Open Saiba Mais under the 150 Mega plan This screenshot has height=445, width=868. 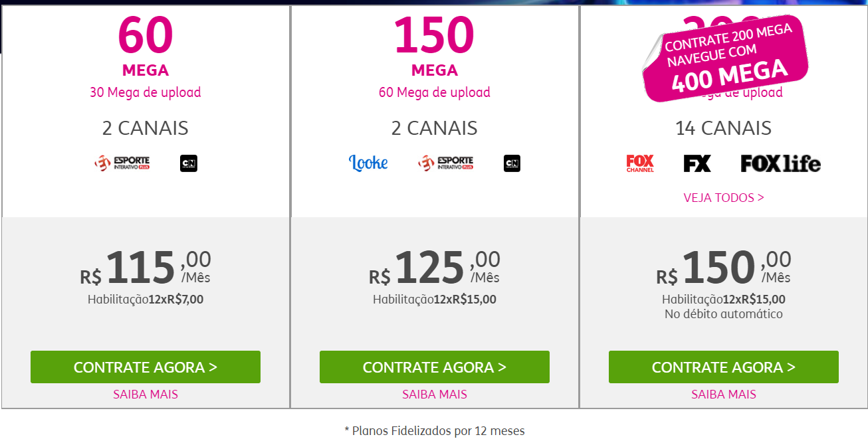pyautogui.click(x=435, y=395)
